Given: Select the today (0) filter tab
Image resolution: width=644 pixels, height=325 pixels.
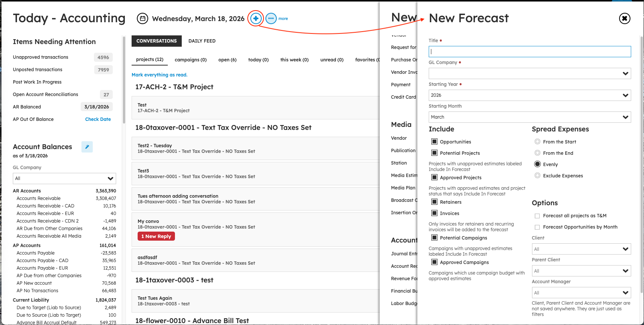Looking at the screenshot, I should pos(258,60).
